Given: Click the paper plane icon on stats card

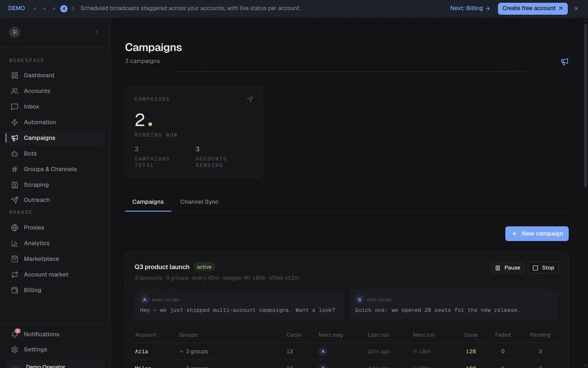Looking at the screenshot, I should pos(250,99).
